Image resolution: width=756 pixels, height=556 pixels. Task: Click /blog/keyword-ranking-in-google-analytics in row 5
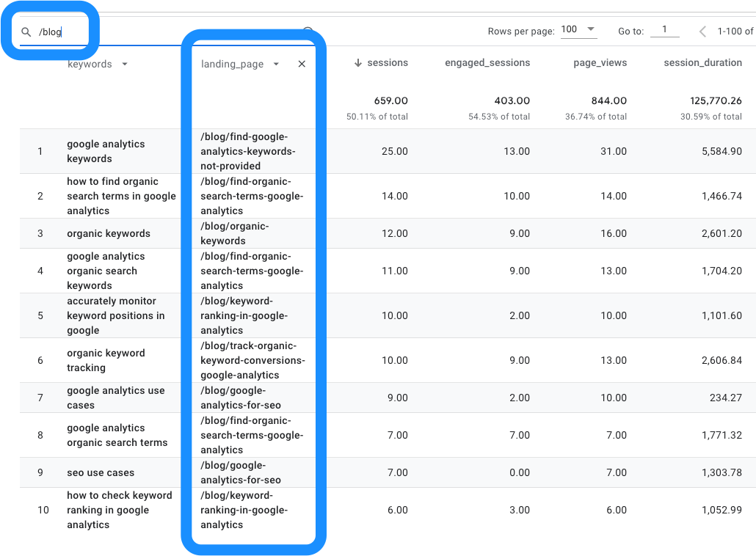244,315
